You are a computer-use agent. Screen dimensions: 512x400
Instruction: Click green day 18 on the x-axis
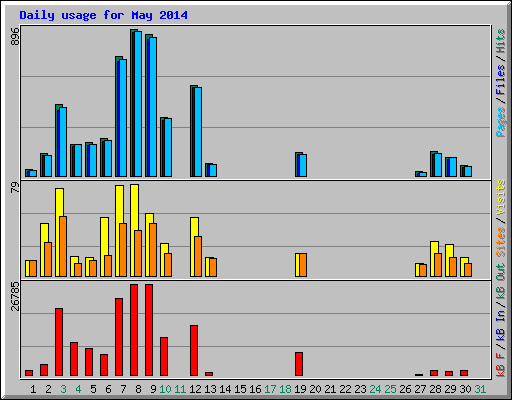tap(285, 389)
